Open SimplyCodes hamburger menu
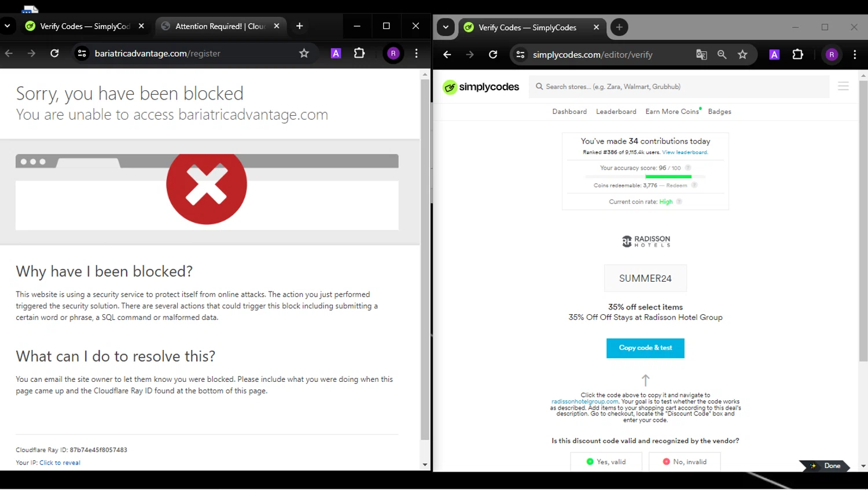 click(843, 86)
